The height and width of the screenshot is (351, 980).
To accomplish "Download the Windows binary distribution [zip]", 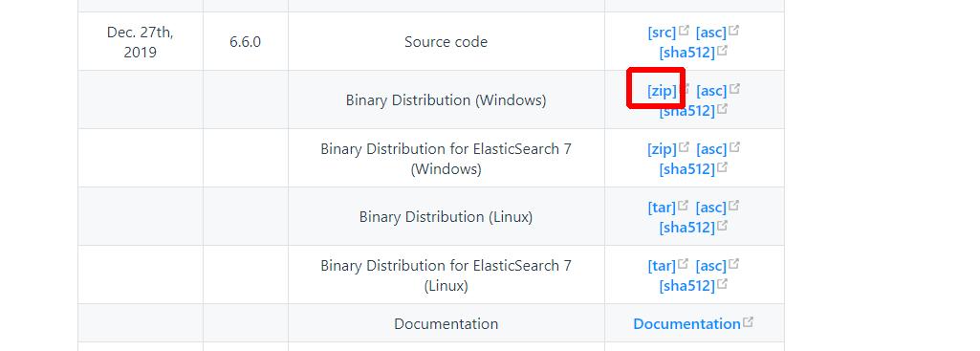I will pos(663,91).
